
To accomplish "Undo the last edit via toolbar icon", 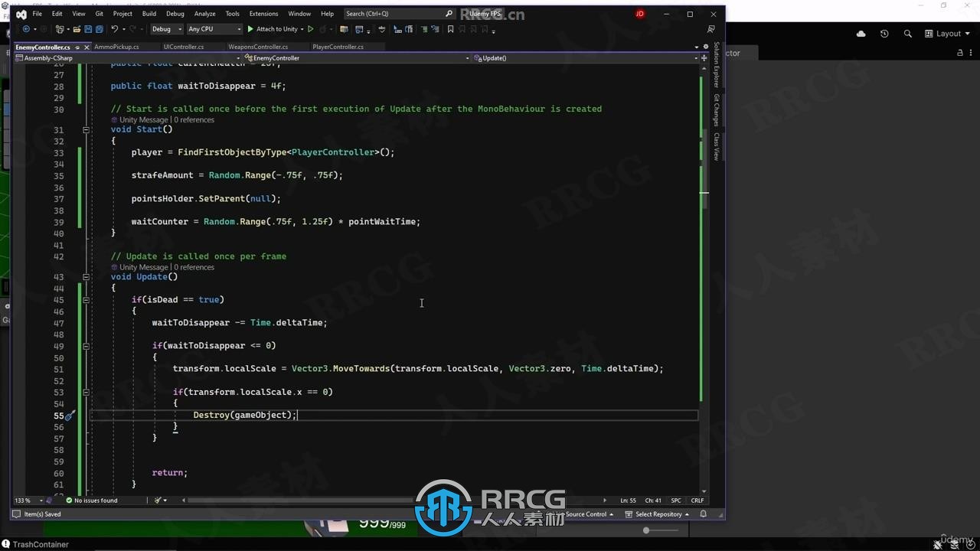I will point(114,29).
